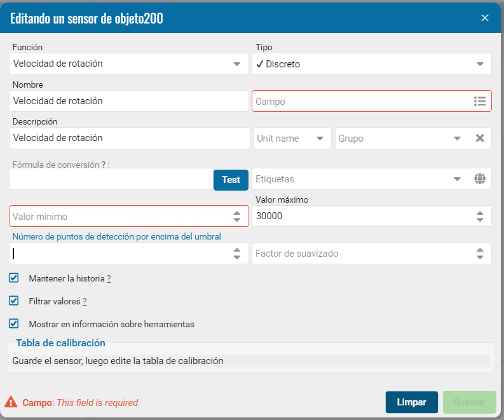Disable Mostrar en información sobre herramientas

coord(14,323)
